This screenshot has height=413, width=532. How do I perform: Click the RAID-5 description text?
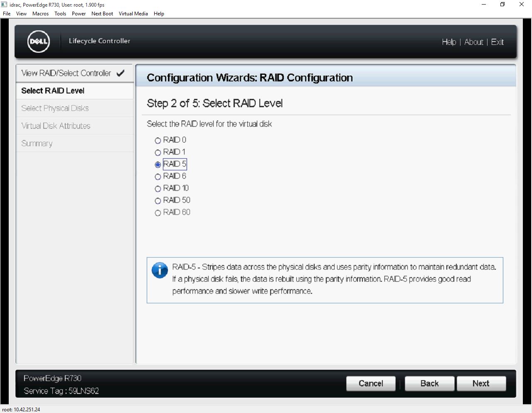click(x=334, y=279)
